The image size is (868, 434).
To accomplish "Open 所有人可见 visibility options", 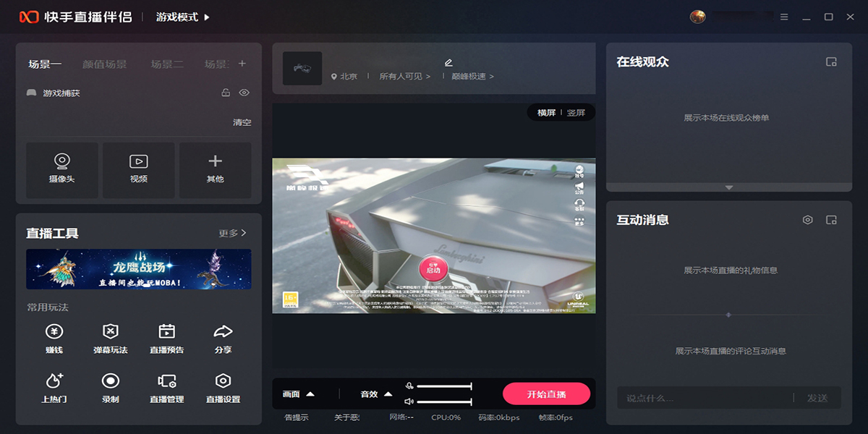I will (405, 76).
